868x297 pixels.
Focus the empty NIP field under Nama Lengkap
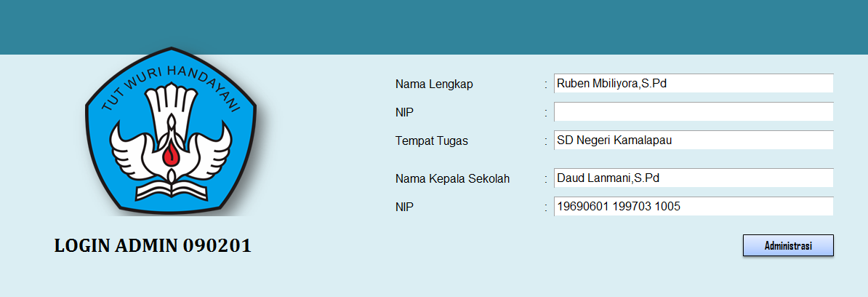click(x=694, y=112)
